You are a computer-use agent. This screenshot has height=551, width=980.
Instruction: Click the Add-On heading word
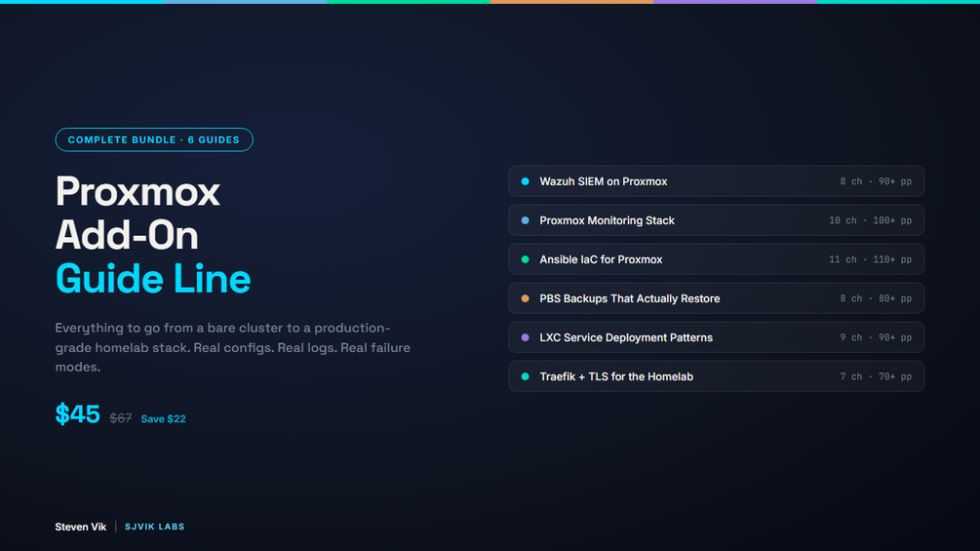click(x=127, y=235)
